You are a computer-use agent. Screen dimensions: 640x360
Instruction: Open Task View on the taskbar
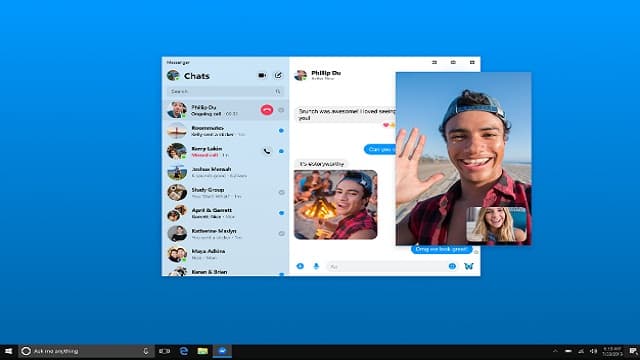coord(164,351)
